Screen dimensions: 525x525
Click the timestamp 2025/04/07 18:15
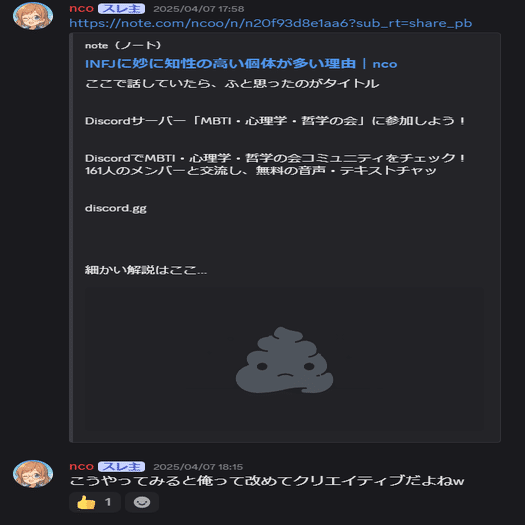(198, 467)
